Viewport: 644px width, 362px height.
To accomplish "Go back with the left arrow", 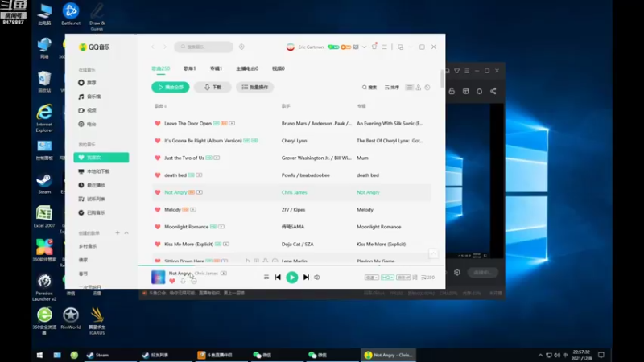I will coord(153,47).
